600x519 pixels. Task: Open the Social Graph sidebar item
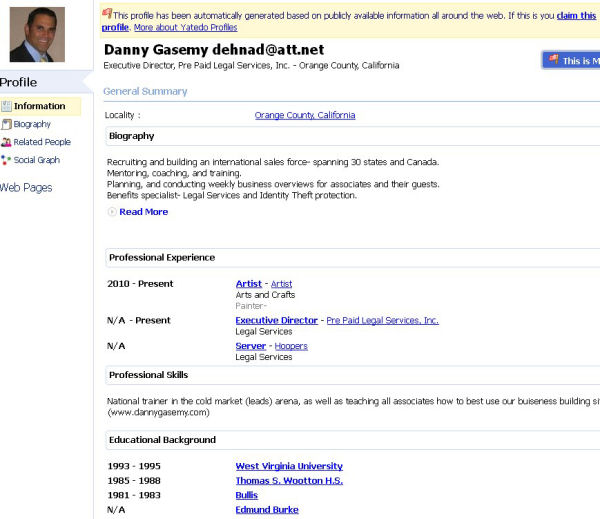point(37,160)
